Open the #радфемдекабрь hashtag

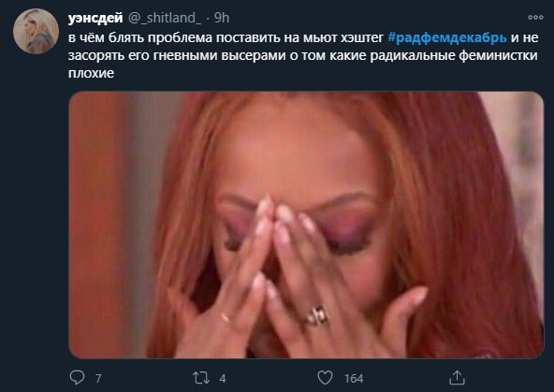coord(447,37)
